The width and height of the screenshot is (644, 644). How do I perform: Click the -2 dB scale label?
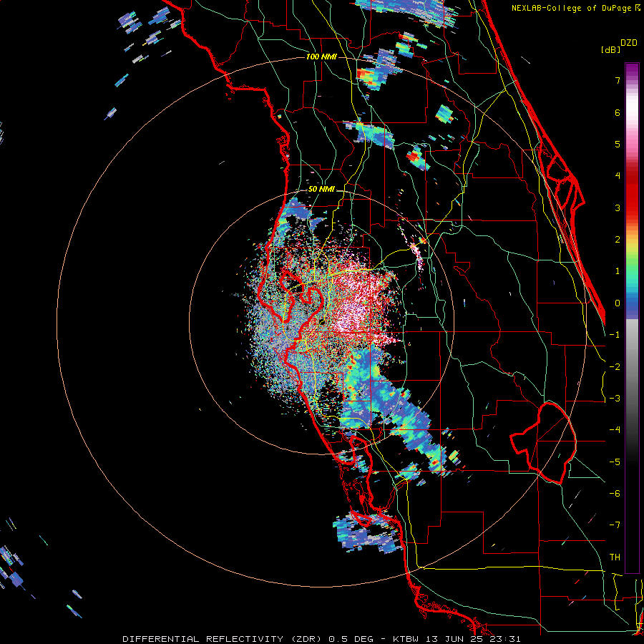[615, 367]
